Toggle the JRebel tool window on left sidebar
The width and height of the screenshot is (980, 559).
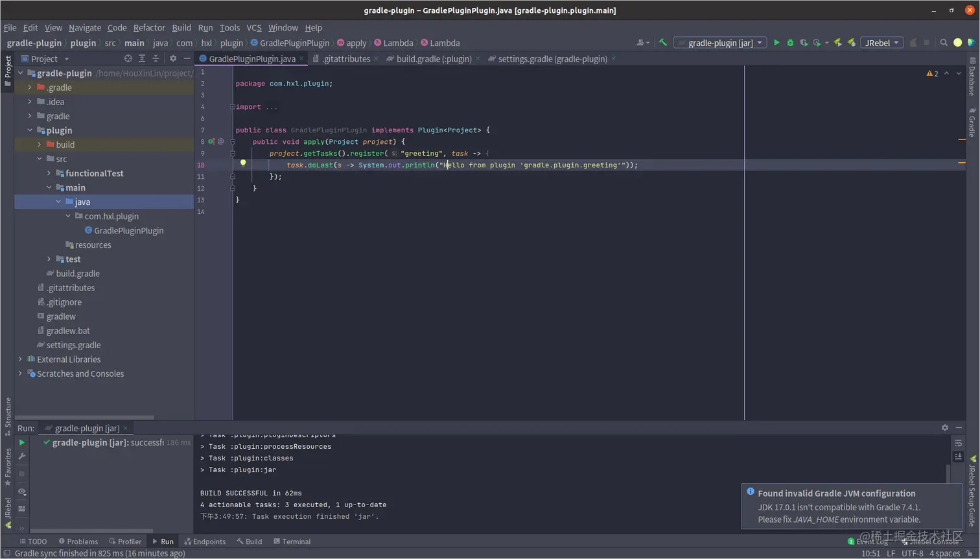(x=8, y=512)
